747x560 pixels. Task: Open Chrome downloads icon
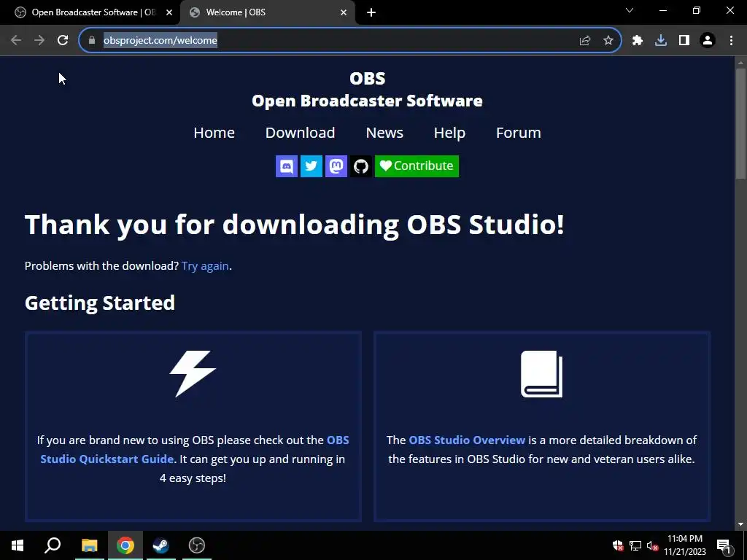[x=661, y=41]
